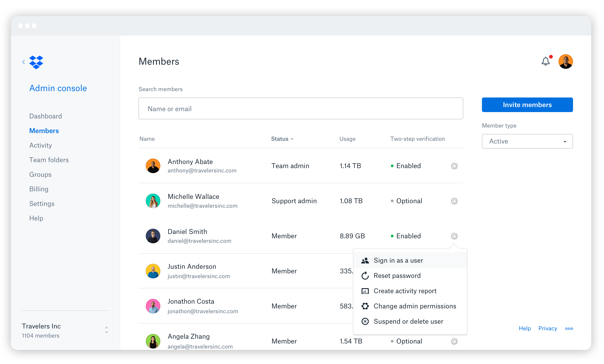
Task: Open the settings gear next to Anthony Abate
Action: (x=454, y=166)
